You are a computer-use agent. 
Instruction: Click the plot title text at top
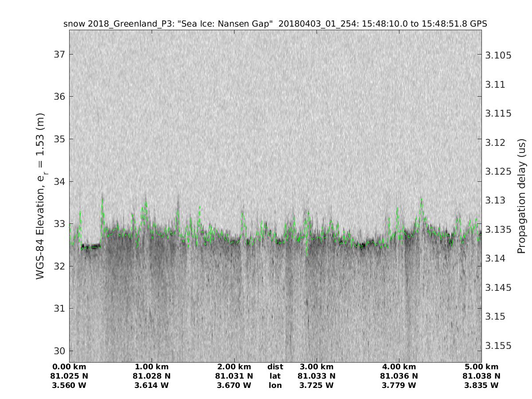[275, 24]
